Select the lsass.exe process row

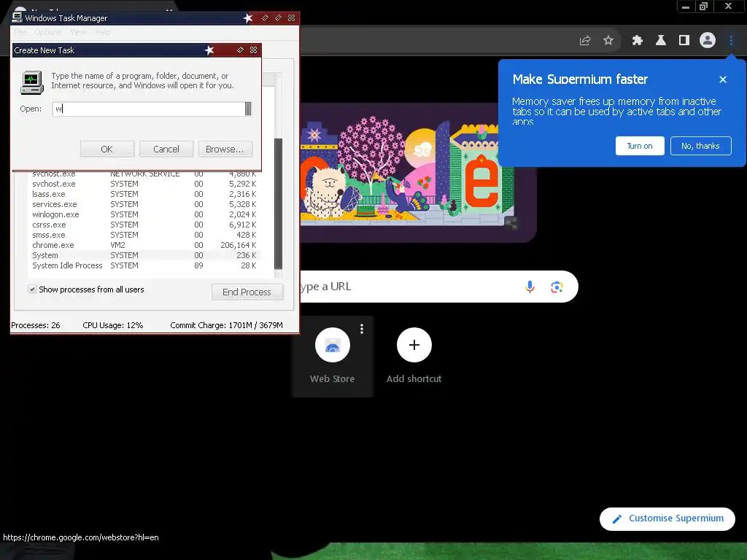(x=144, y=194)
